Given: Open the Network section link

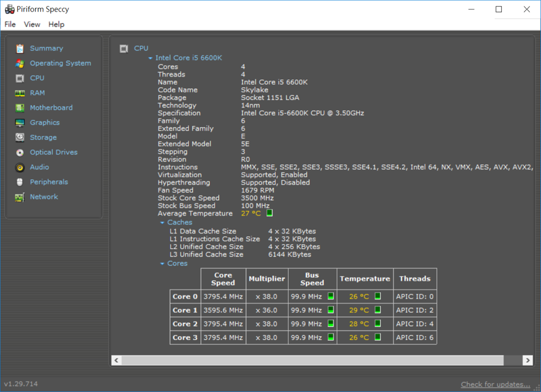Looking at the screenshot, I should pos(44,197).
